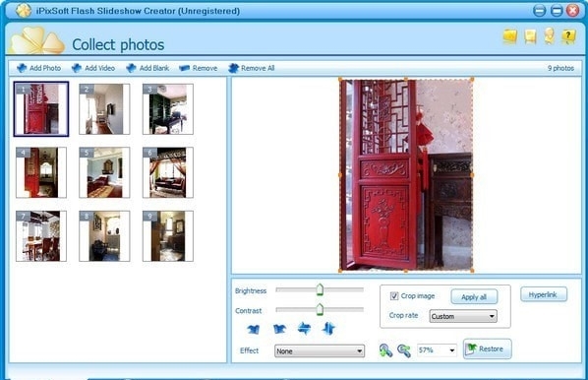Zoom in with the magnifier plus icon
The image size is (588, 380).
tap(385, 350)
